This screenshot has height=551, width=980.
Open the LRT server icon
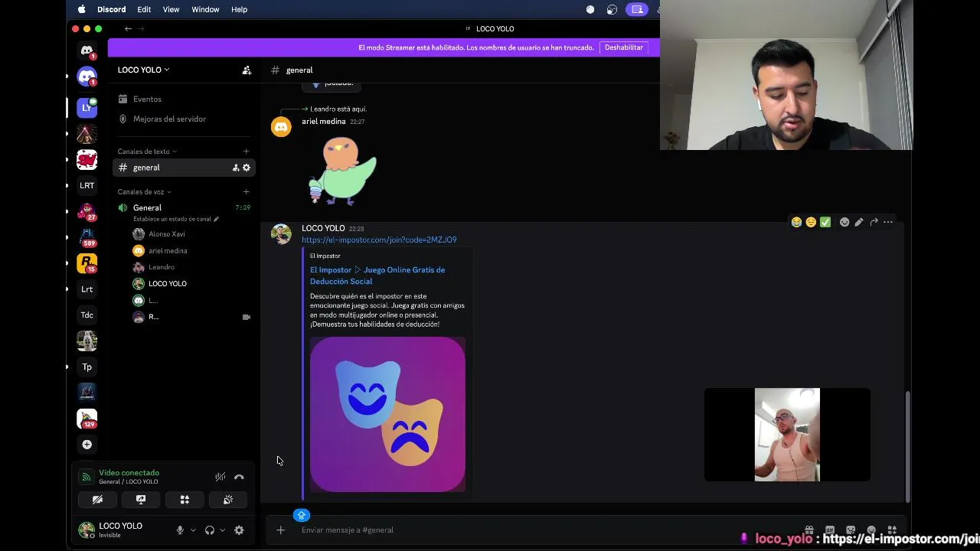(x=87, y=185)
